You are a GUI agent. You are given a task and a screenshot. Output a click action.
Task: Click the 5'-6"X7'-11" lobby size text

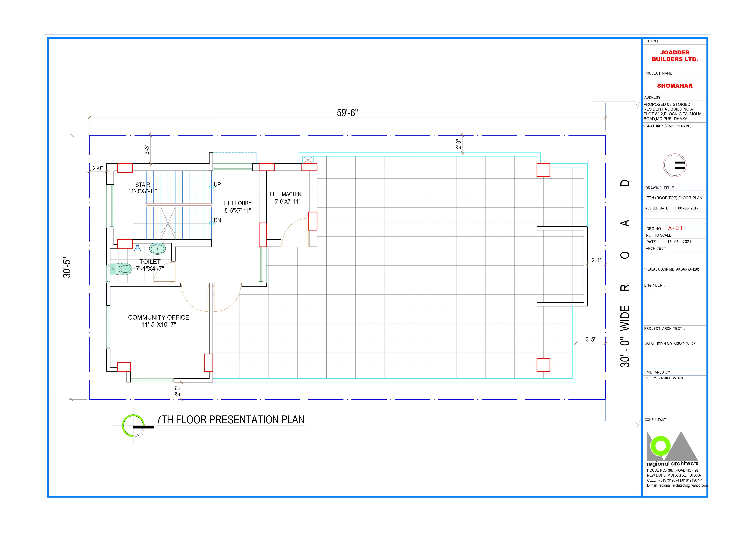click(x=237, y=211)
